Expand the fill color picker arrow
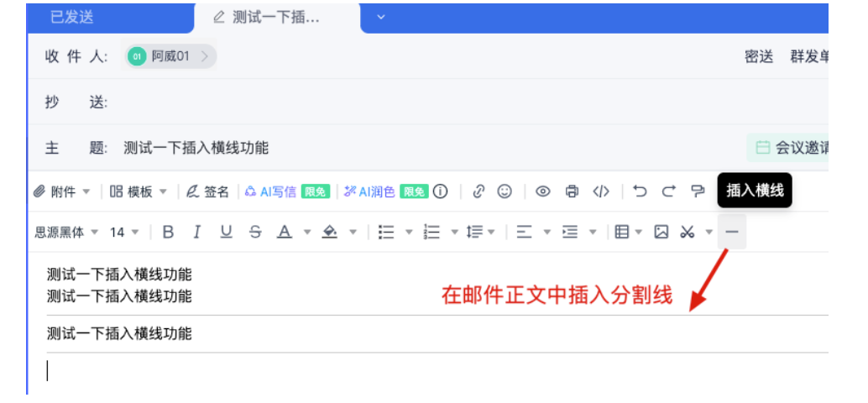The width and height of the screenshot is (868, 403). [353, 232]
